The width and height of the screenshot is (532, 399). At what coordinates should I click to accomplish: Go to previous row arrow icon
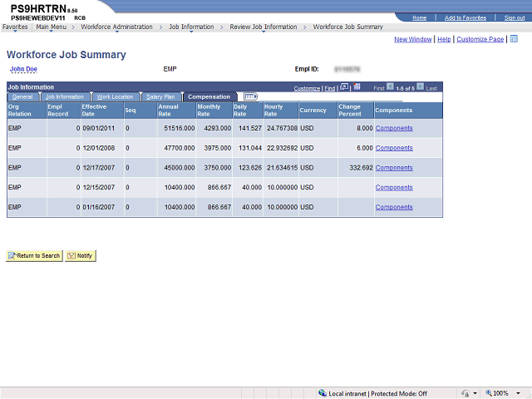[390, 86]
